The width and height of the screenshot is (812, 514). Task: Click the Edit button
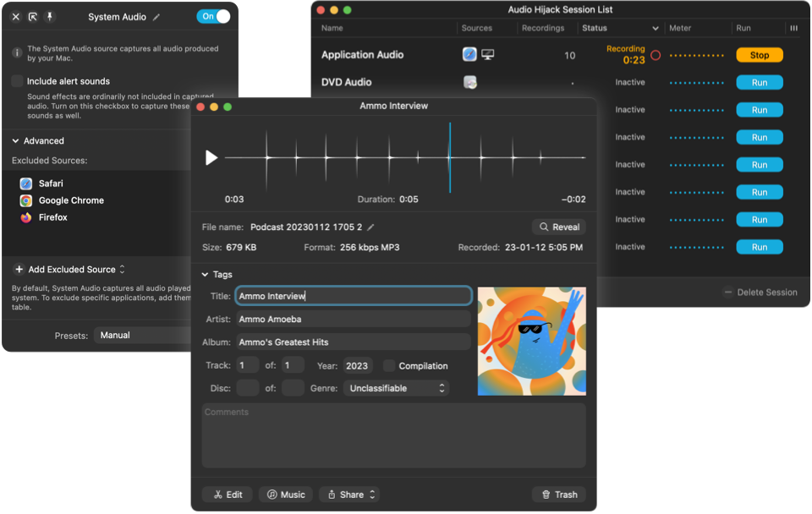(x=228, y=495)
